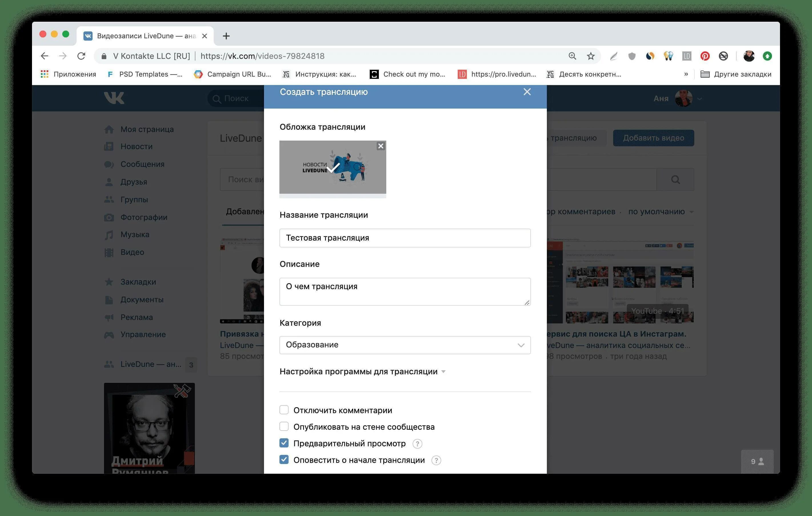Bookmark page with star icon
The width and height of the screenshot is (812, 516).
[591, 56]
